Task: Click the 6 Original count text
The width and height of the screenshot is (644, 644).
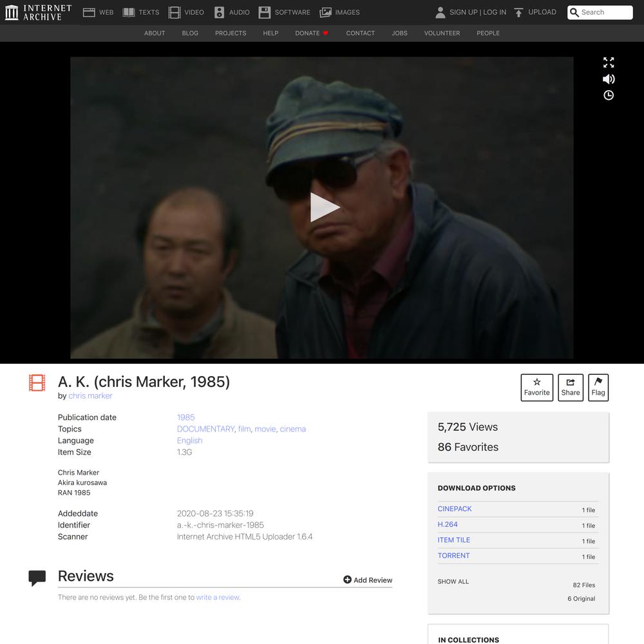Action: 581,598
